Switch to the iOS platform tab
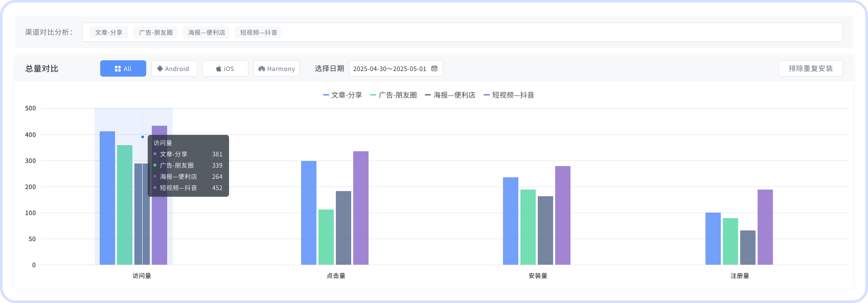Image resolution: width=868 pixels, height=303 pixels. 225,68
